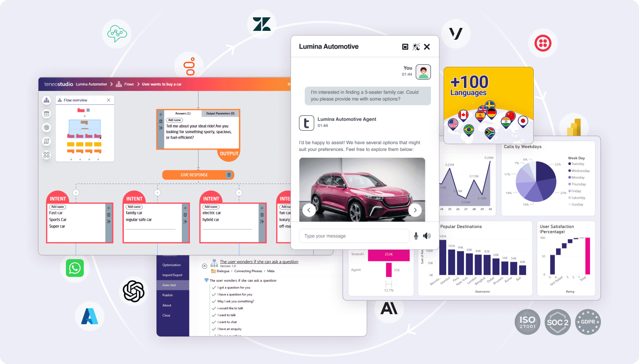
Task: Open the Flow overview sidebar icon in Teneo Studio
Action: click(47, 100)
